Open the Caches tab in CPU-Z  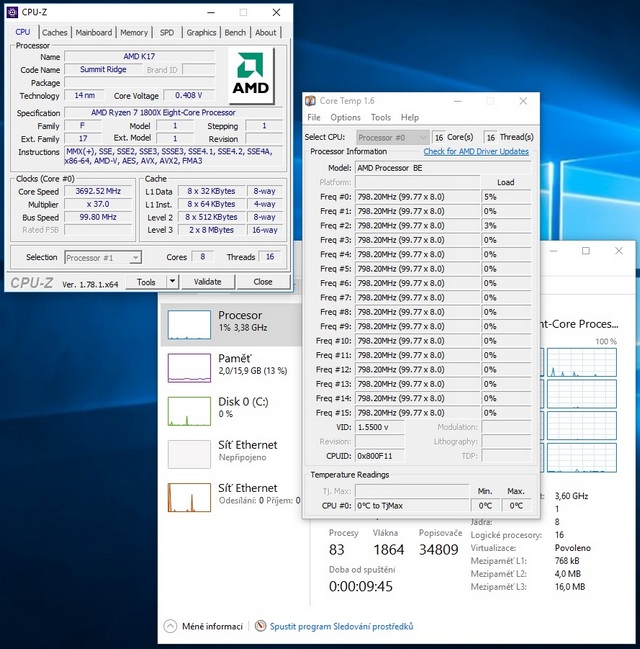click(x=54, y=32)
